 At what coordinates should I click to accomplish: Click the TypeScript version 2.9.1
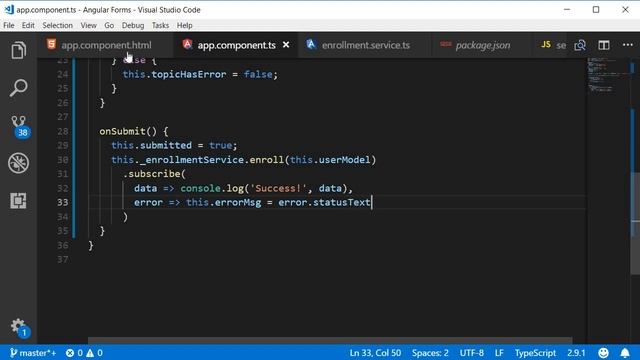(576, 353)
